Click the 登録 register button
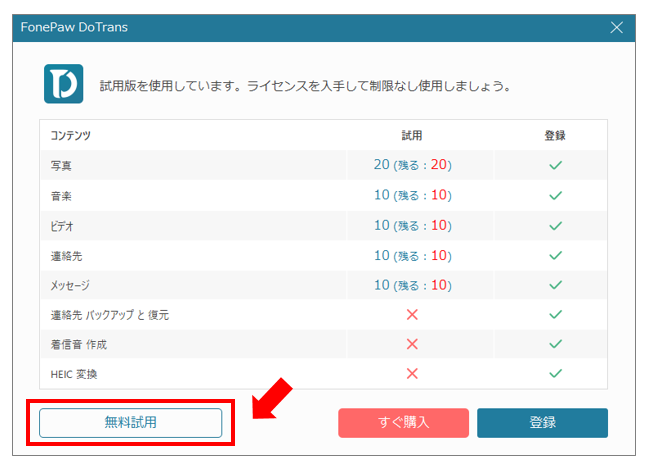The width and height of the screenshot is (649, 465). 542,423
